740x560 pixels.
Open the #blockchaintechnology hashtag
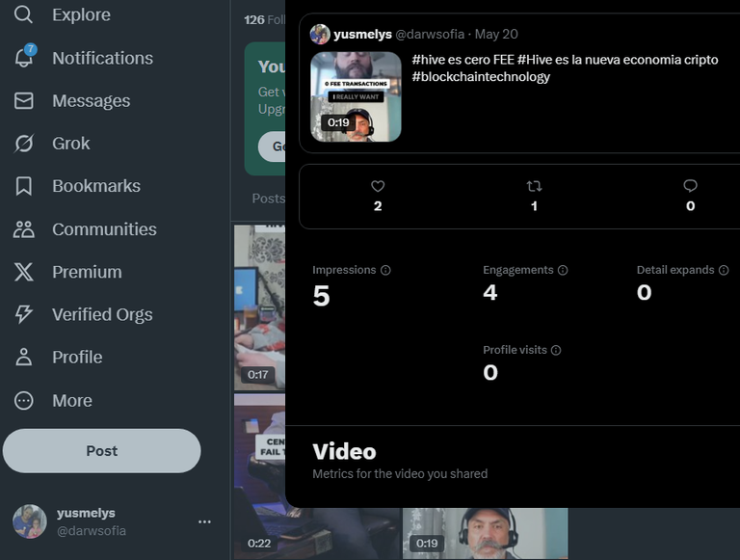pyautogui.click(x=481, y=76)
